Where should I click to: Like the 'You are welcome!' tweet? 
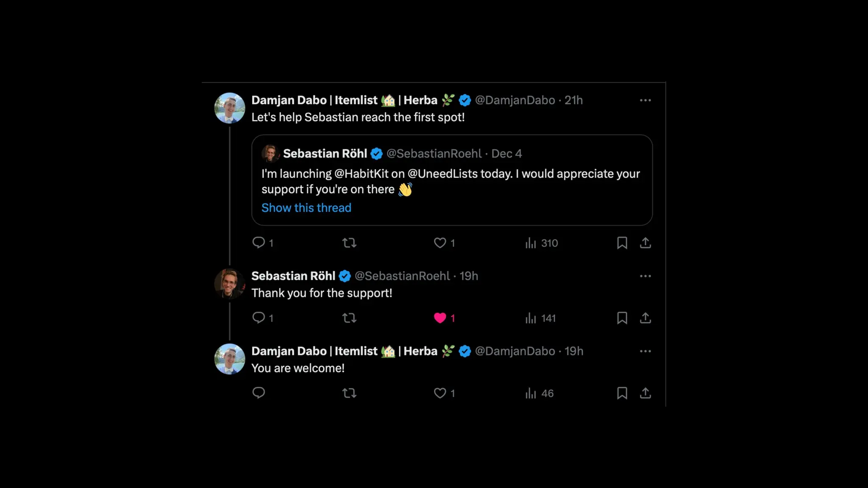pos(440,393)
